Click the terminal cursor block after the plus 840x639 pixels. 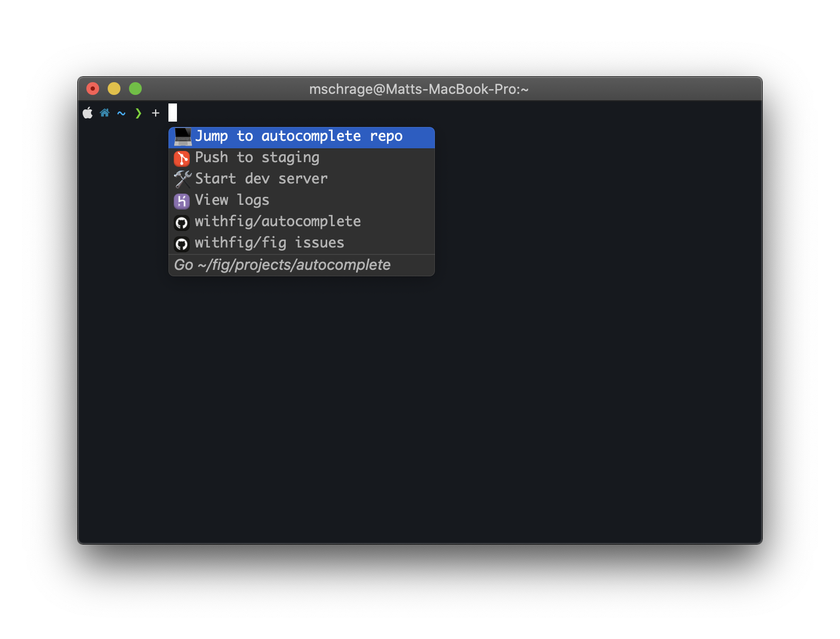pyautogui.click(x=173, y=113)
